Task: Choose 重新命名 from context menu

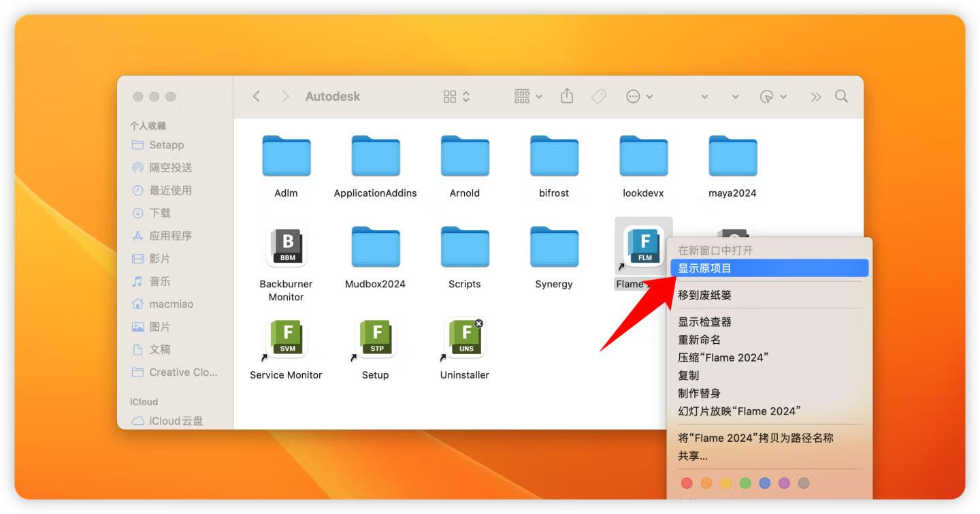Action: click(x=770, y=340)
